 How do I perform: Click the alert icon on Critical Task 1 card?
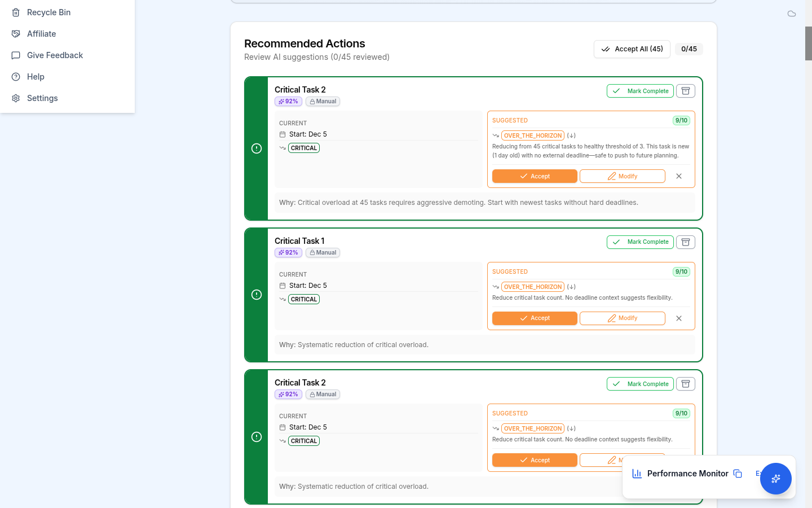pos(257,295)
